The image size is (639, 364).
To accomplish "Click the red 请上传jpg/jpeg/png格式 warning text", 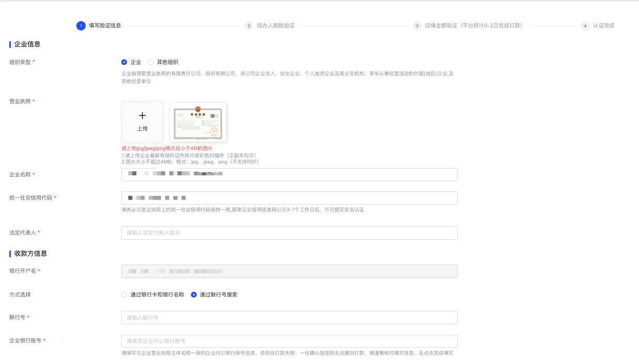I will [x=167, y=148].
